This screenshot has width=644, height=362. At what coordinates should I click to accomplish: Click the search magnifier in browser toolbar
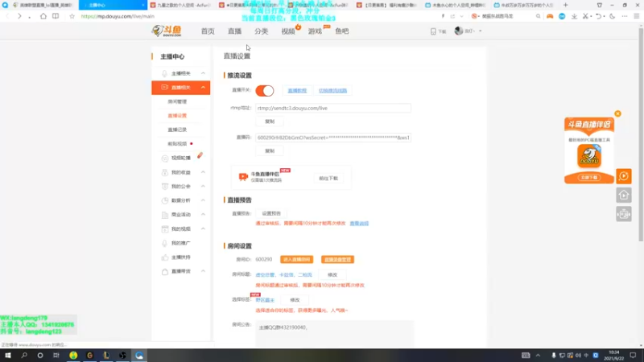538,16
